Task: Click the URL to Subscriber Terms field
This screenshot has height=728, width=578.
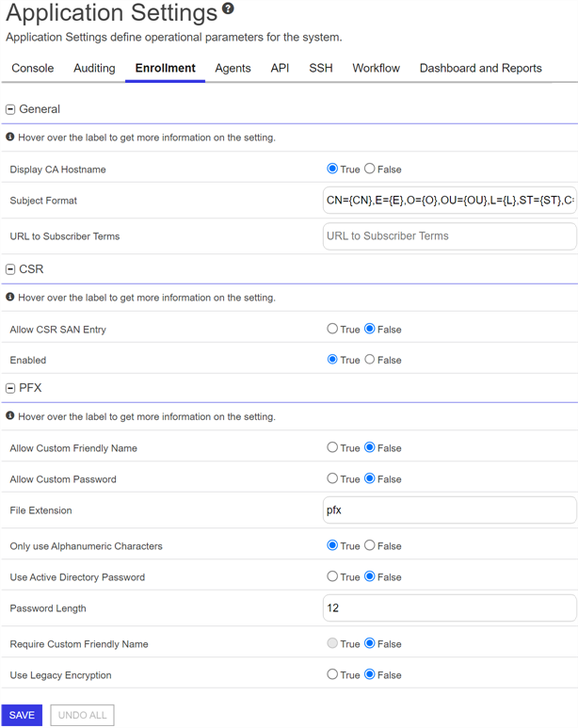Action: click(449, 236)
